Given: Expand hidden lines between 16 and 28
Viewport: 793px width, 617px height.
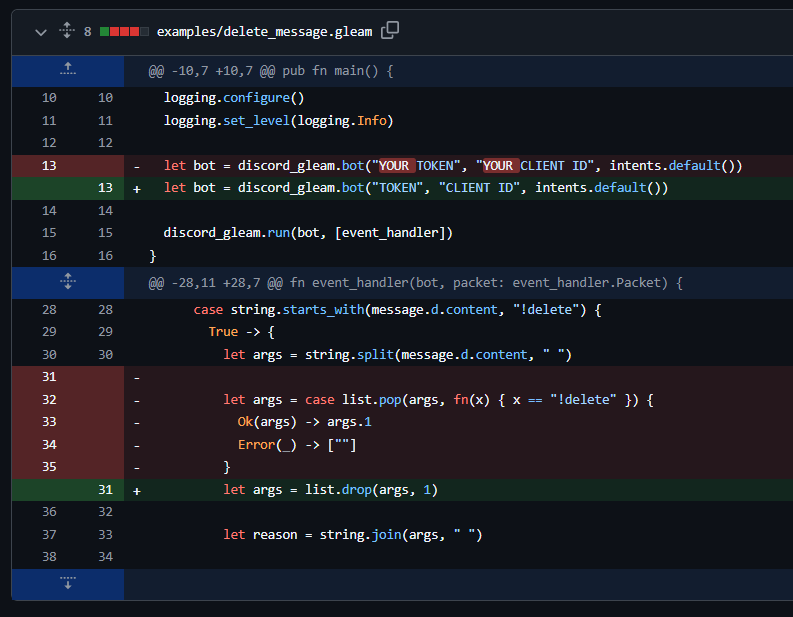Looking at the screenshot, I should (68, 282).
